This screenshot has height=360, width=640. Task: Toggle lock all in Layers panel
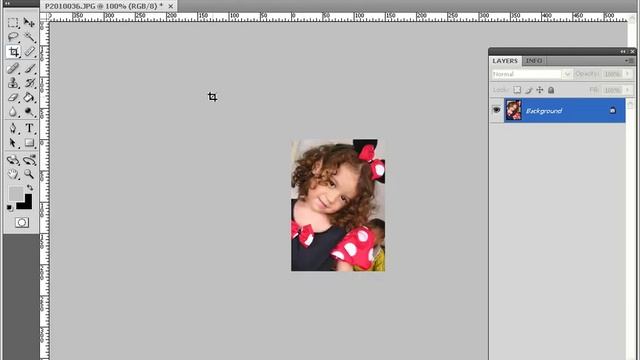coord(551,90)
